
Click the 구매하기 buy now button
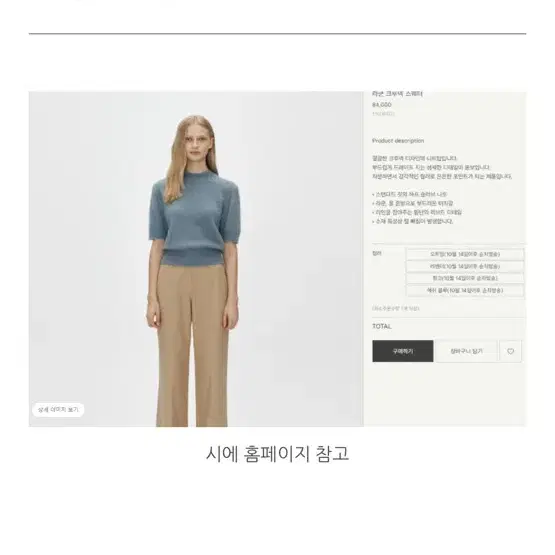[403, 351]
